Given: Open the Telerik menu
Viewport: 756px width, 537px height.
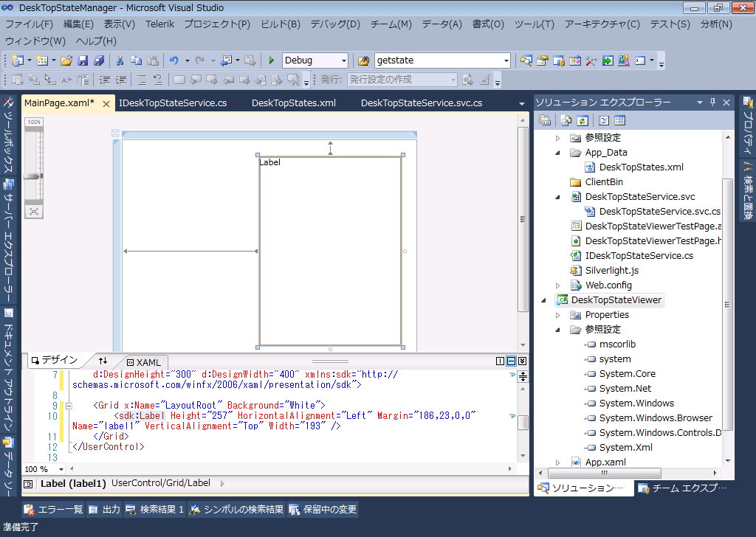Looking at the screenshot, I should 160,24.
